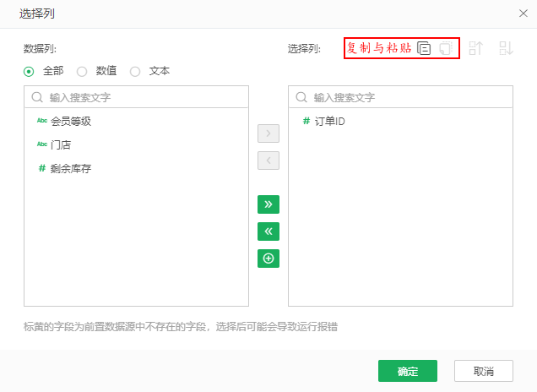The height and width of the screenshot is (392, 537).
Task: Click the paste columns icon
Action: (447, 49)
